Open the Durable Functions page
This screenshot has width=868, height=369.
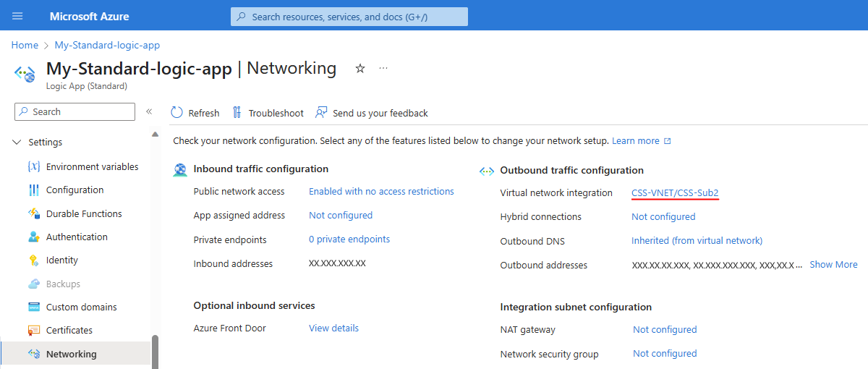point(84,213)
